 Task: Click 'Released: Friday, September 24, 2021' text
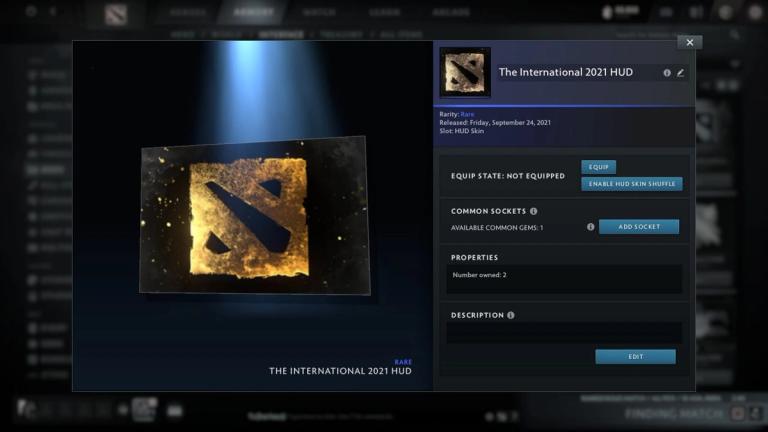[x=495, y=122]
